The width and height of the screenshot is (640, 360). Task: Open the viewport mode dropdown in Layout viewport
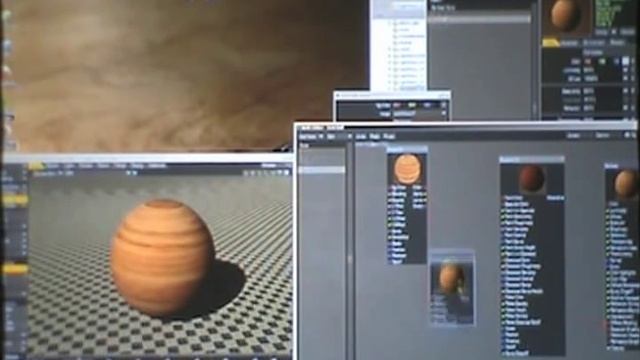click(x=53, y=173)
